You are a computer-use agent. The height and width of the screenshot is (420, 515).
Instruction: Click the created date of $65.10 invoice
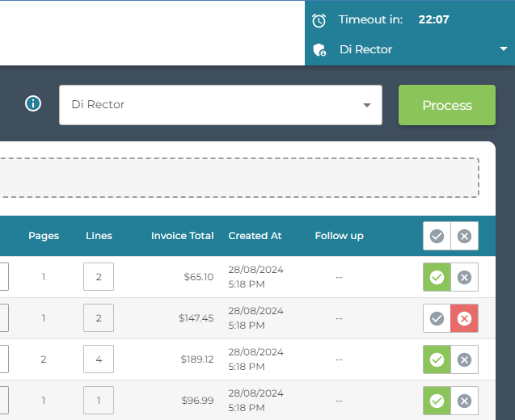255,277
